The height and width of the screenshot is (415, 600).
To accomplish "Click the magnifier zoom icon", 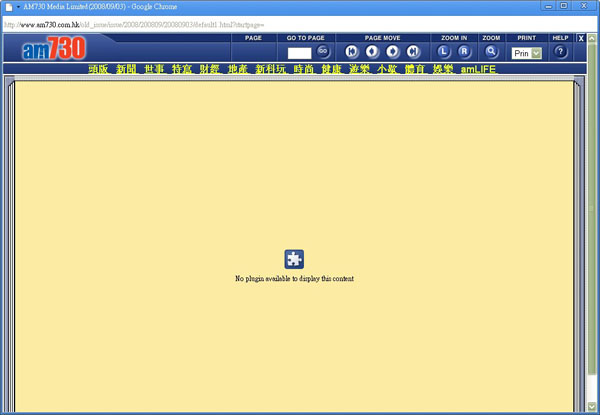I will pyautogui.click(x=491, y=51).
